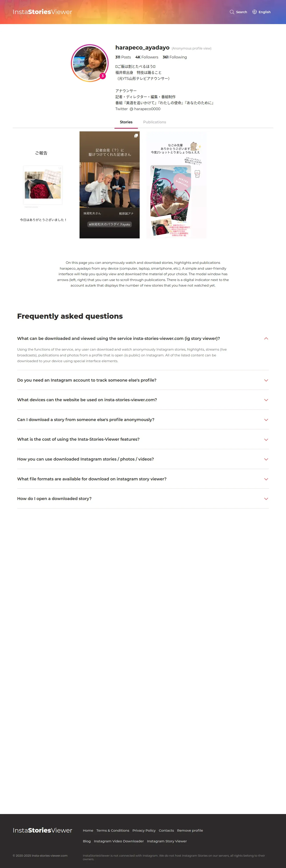Image resolution: width=286 pixels, height=868 pixels.
Task: Click the search magnifier icon
Action: (x=232, y=12)
